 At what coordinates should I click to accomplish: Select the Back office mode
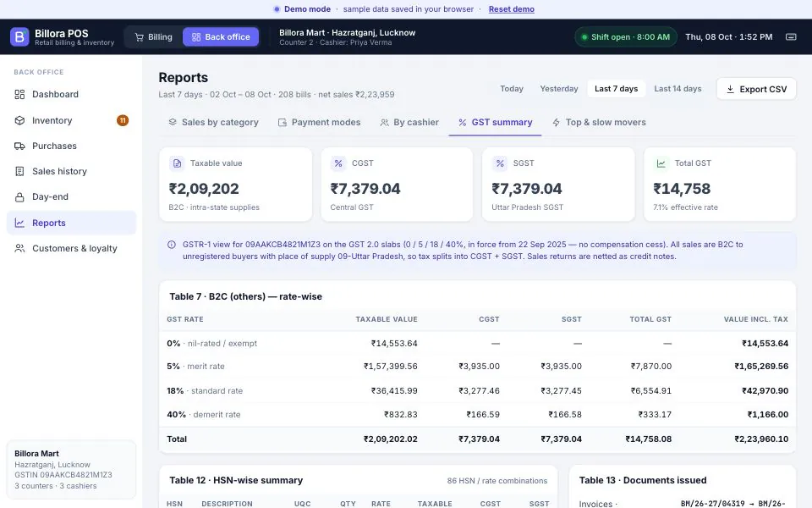[x=221, y=36]
